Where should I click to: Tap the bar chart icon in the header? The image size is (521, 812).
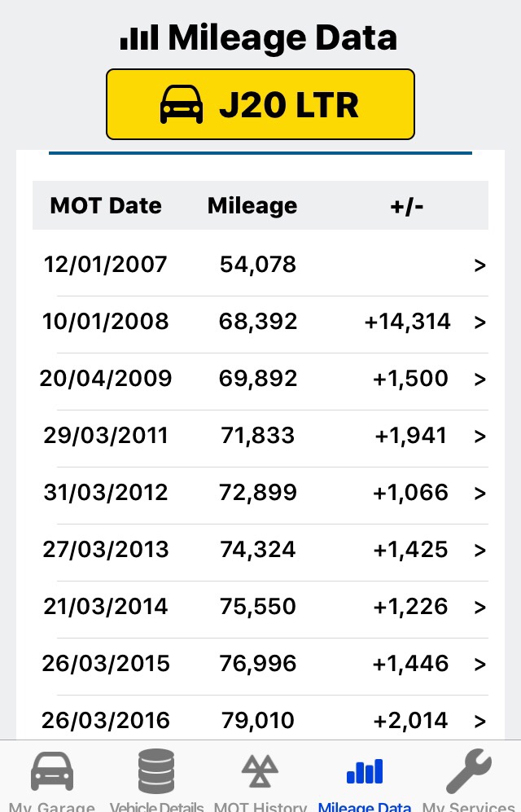pyautogui.click(x=139, y=37)
